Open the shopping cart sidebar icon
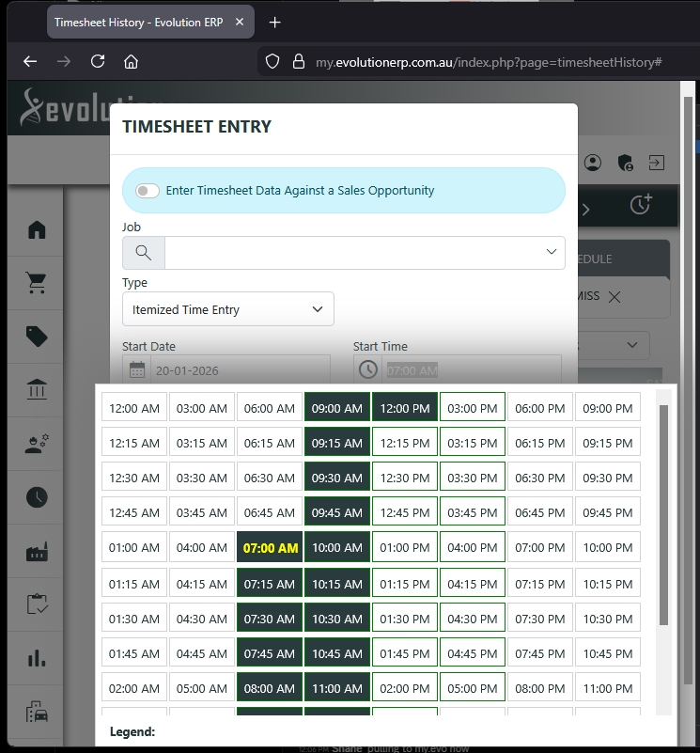This screenshot has width=700, height=753. pyautogui.click(x=37, y=284)
